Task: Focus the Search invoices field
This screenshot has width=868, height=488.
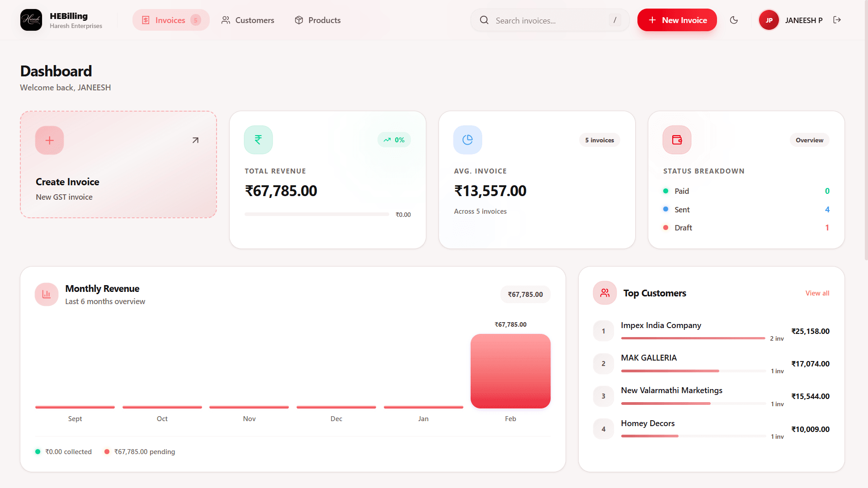Action: point(549,20)
